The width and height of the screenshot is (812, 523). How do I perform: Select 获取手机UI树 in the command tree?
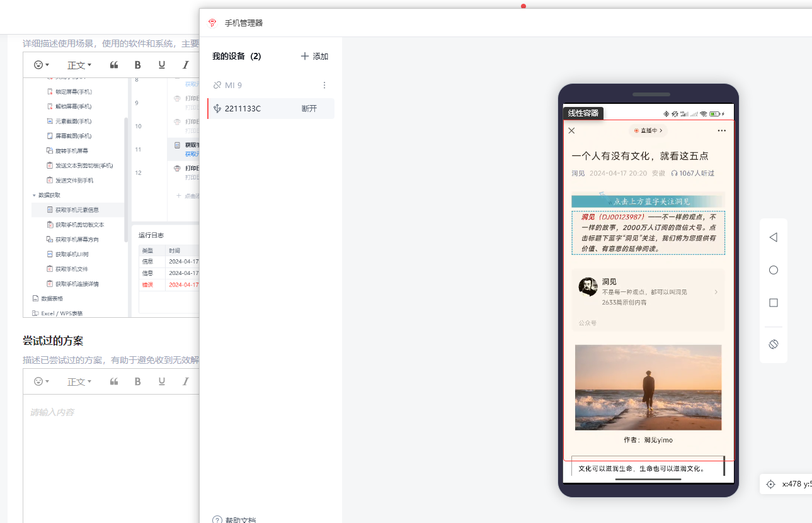[x=67, y=254]
